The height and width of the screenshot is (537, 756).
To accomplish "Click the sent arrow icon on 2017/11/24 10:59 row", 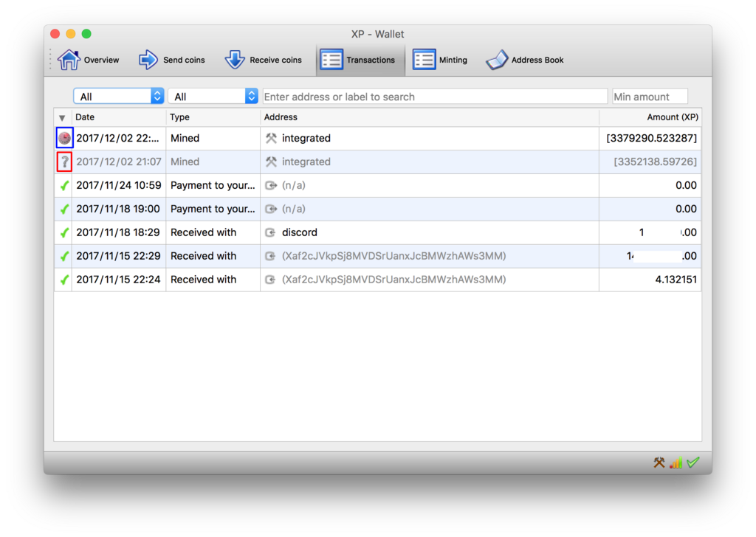I will pyautogui.click(x=271, y=185).
